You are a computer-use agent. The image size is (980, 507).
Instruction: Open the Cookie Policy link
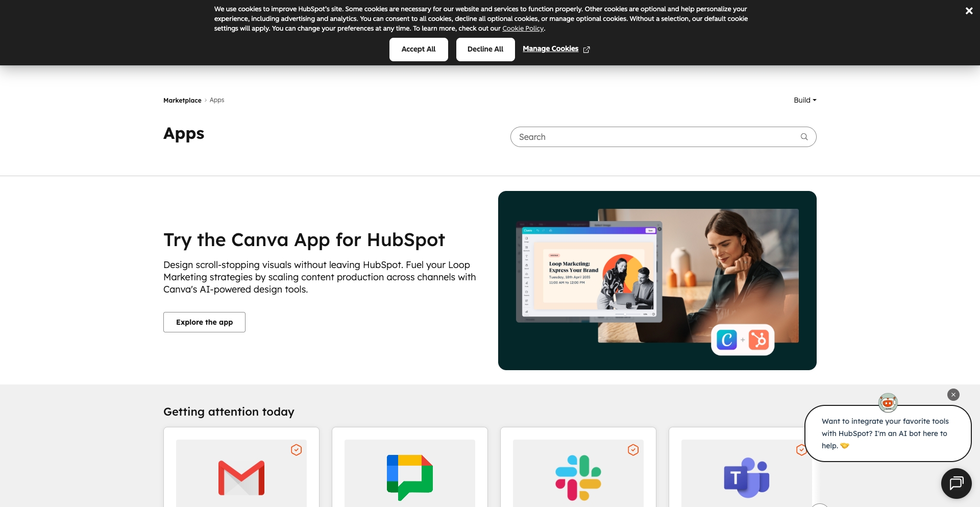(x=523, y=29)
